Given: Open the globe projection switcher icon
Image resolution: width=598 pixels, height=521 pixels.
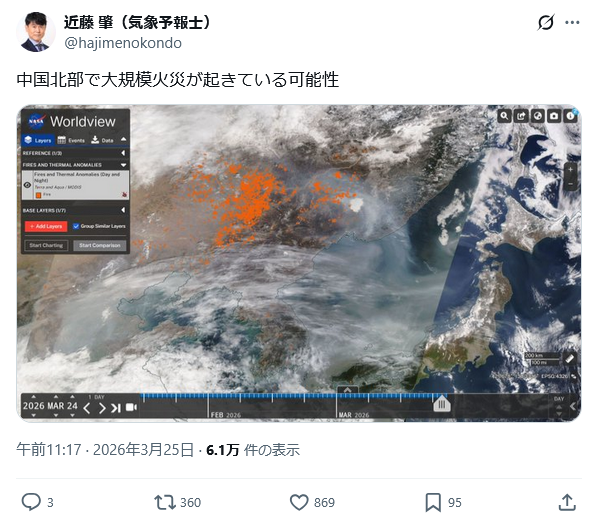Looking at the screenshot, I should coord(538,116).
